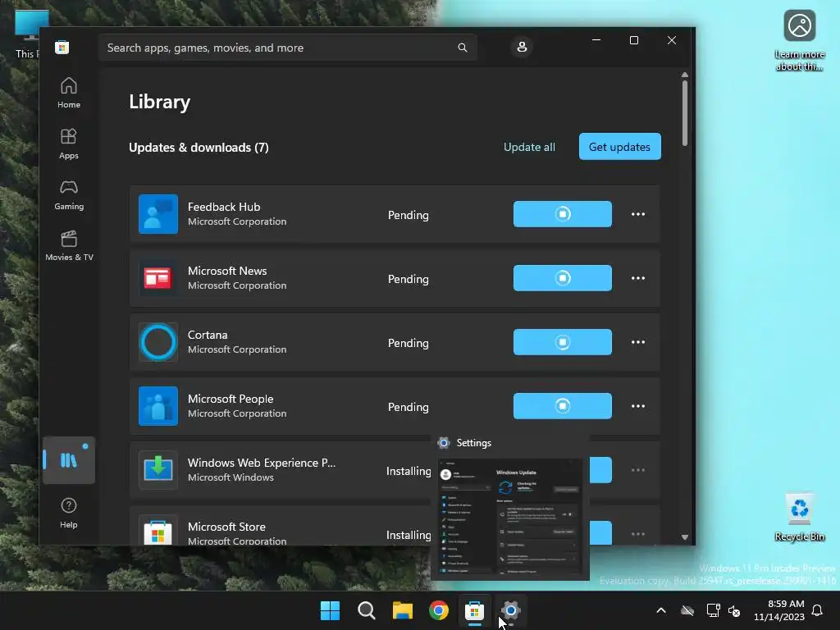Open Help in the Store sidebar
840x630 pixels.
coord(69,513)
